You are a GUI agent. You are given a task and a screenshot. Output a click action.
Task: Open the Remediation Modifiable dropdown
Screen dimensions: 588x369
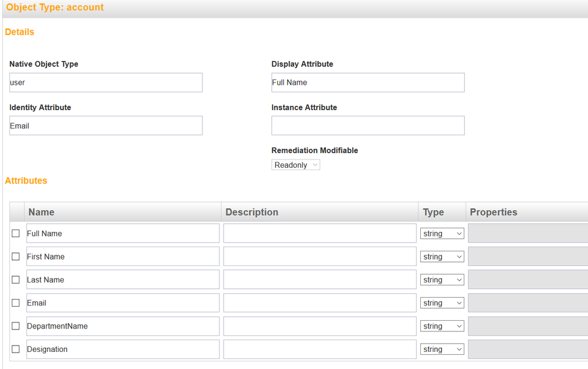pyautogui.click(x=295, y=165)
